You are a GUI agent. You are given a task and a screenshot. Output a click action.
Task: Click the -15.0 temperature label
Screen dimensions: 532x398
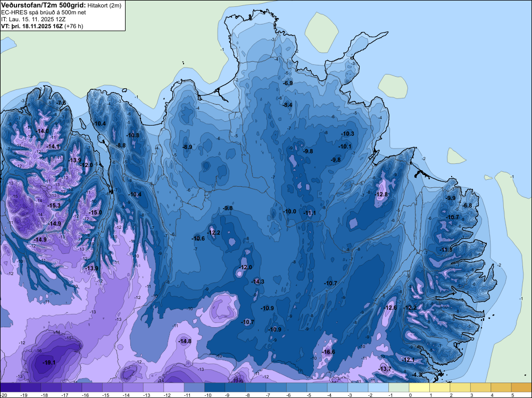(95, 212)
